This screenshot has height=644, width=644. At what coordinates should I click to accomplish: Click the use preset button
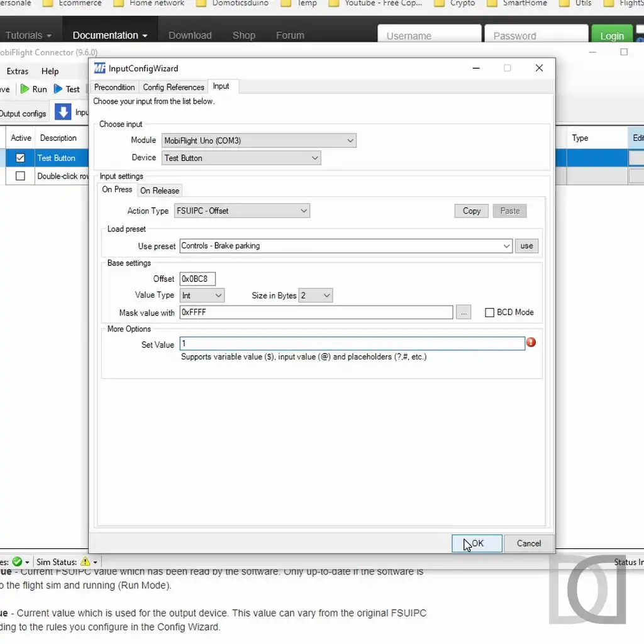(x=526, y=246)
